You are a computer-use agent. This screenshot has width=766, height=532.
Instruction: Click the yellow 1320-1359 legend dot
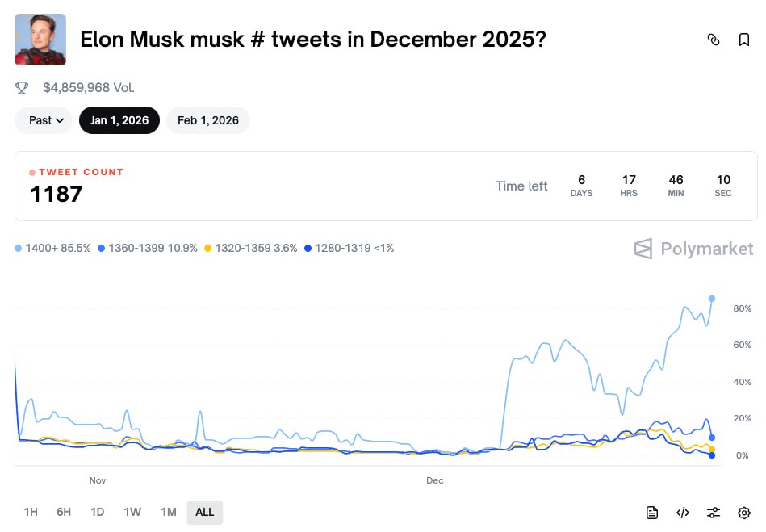click(x=208, y=249)
